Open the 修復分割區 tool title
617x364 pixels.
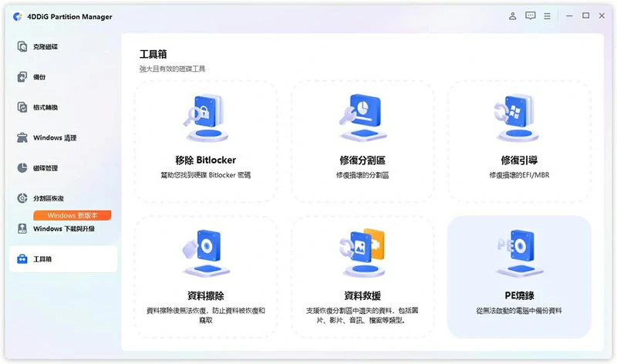coord(362,160)
